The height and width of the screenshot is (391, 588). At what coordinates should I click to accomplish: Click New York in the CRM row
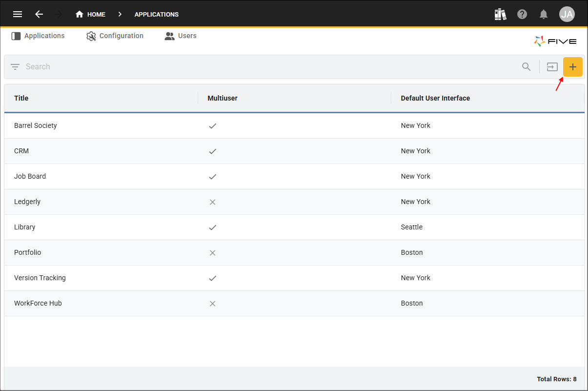point(415,151)
